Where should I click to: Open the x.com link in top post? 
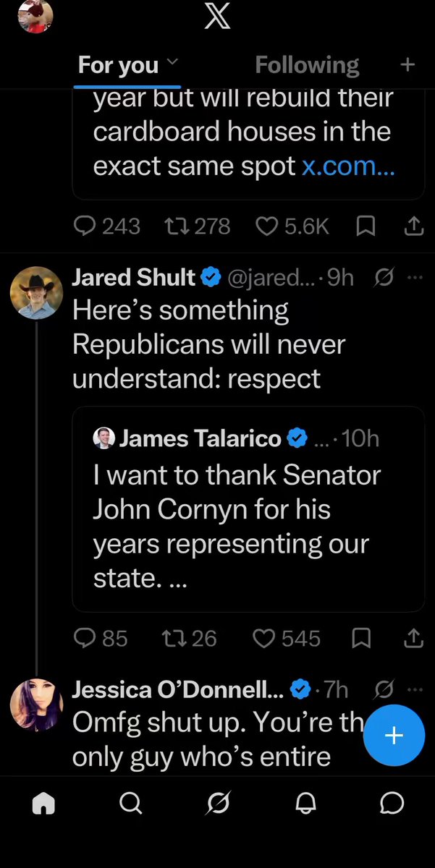pos(348,166)
